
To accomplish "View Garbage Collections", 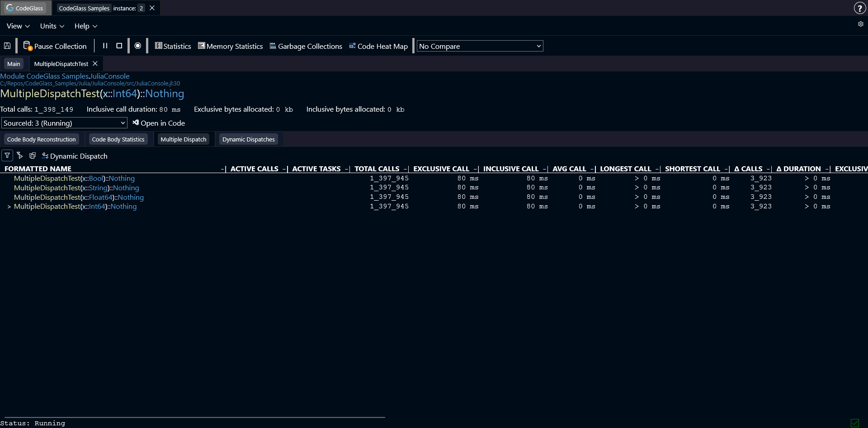I will pos(306,46).
